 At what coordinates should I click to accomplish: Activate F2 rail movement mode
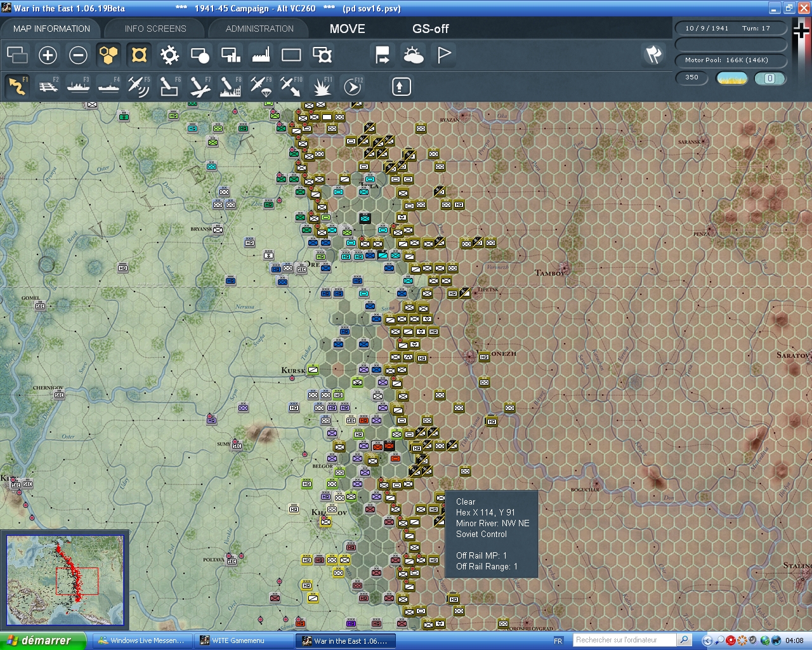[48, 86]
